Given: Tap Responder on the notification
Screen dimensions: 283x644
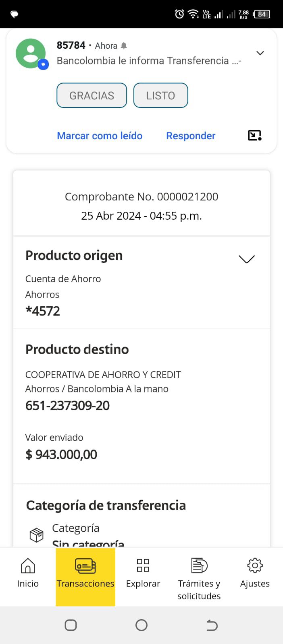Looking at the screenshot, I should (191, 136).
